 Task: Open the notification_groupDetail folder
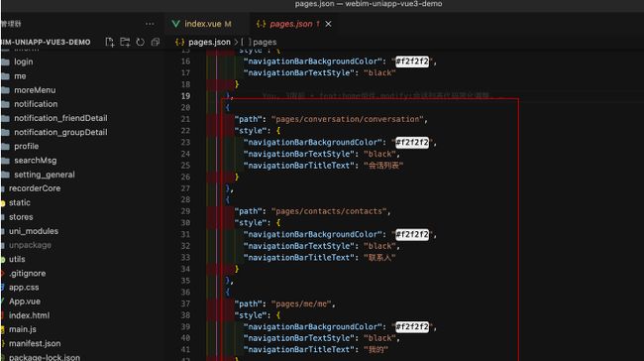[60, 132]
